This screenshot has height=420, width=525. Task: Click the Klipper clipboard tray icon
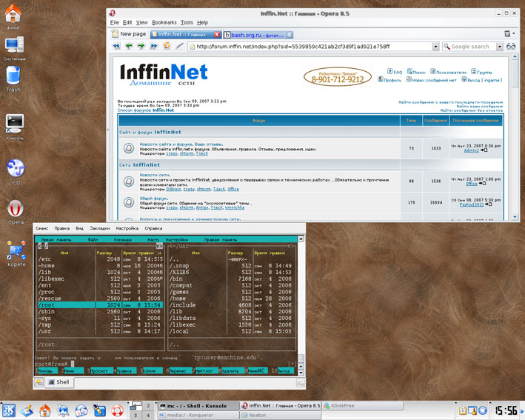pyautogui.click(x=463, y=410)
